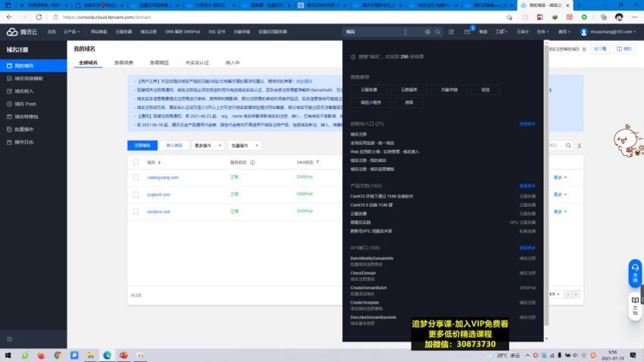Click the magnifier icon in the top search bar
This screenshot has height=362, width=644.
click(x=438, y=32)
